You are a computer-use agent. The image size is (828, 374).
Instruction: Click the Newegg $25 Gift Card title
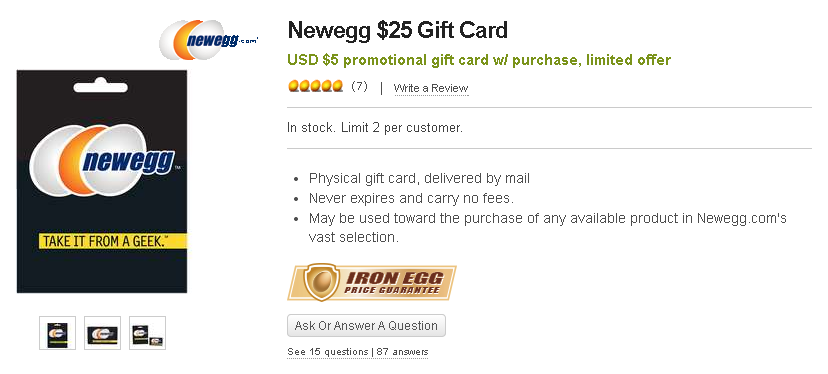click(398, 30)
